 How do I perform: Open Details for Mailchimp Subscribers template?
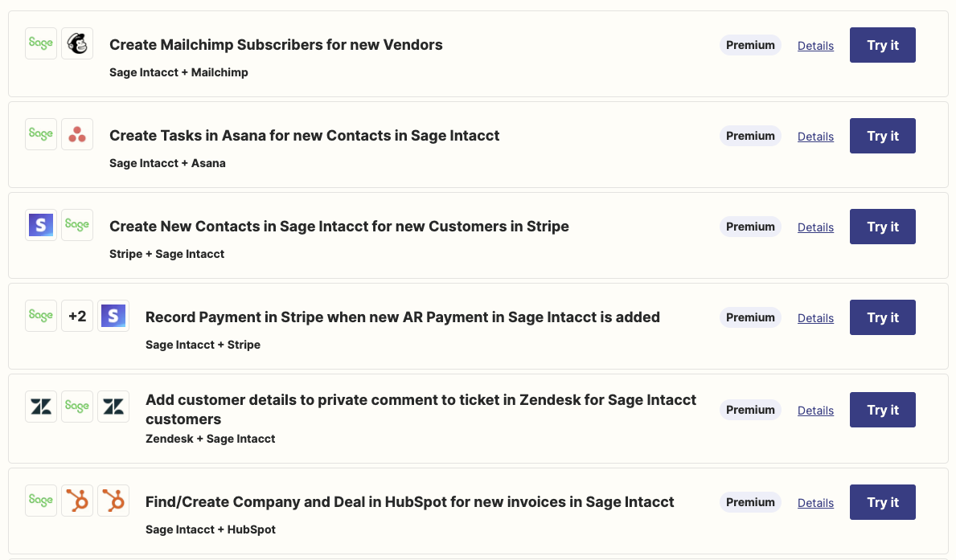click(815, 46)
